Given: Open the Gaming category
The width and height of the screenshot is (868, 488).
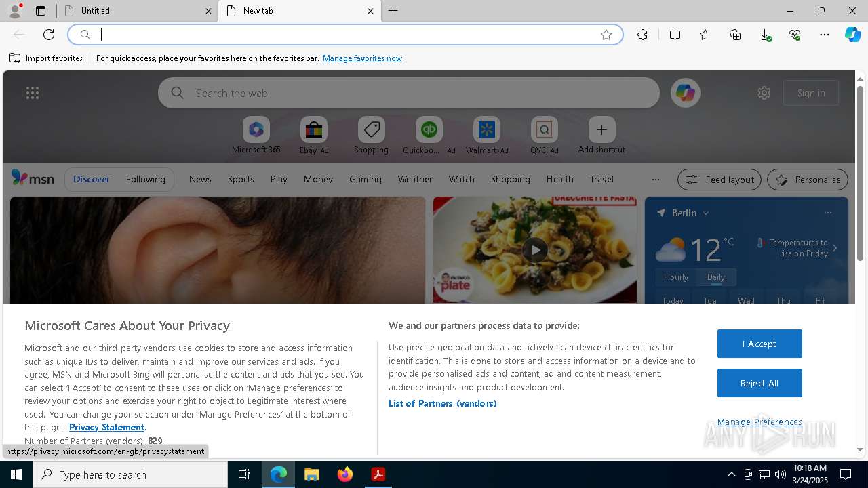Looking at the screenshot, I should pos(366,179).
